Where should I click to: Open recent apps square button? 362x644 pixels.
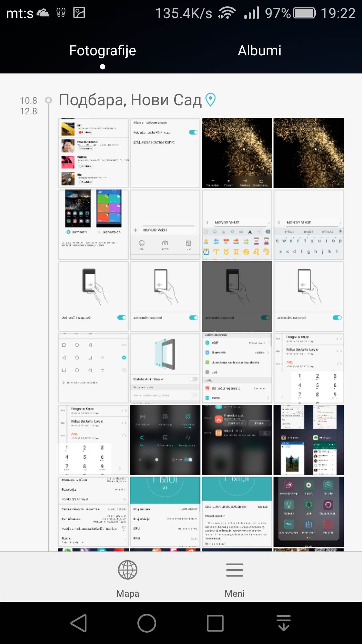[215, 623]
